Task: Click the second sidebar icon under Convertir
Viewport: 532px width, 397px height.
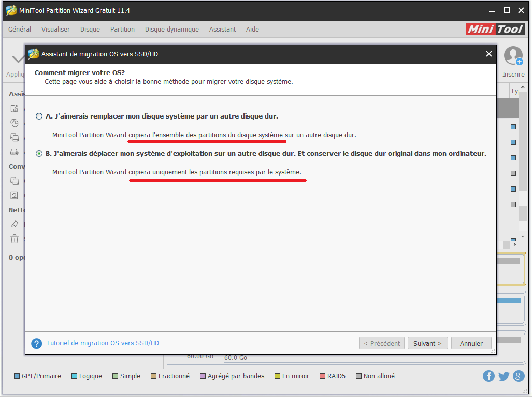Action: point(15,195)
